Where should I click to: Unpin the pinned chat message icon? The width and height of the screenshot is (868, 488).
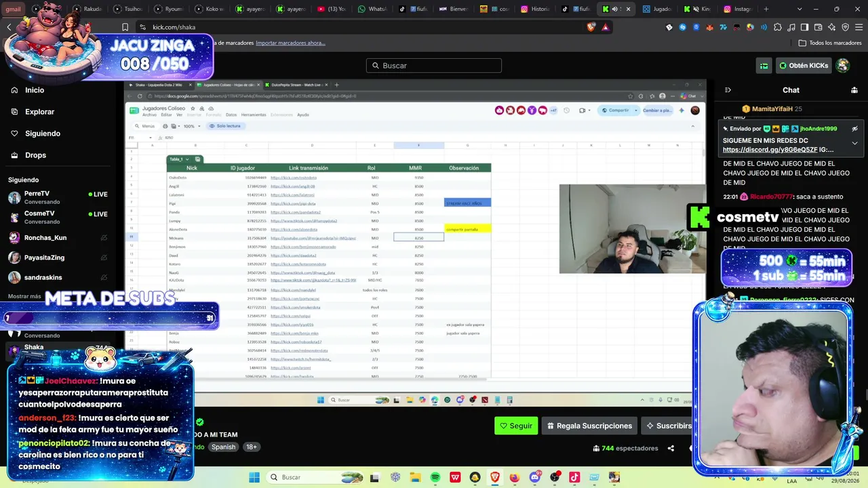[854, 129]
